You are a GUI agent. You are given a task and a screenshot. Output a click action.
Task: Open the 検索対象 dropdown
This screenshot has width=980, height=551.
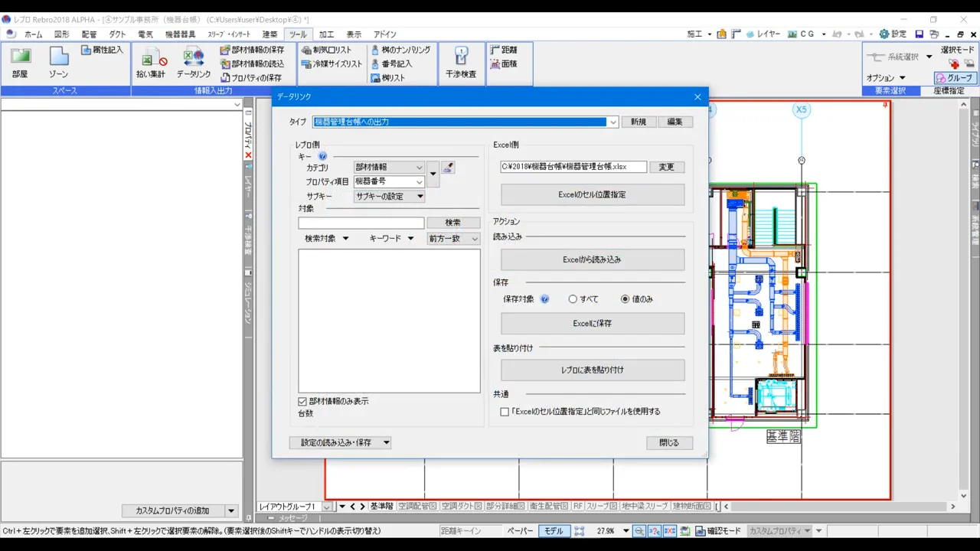[326, 239]
